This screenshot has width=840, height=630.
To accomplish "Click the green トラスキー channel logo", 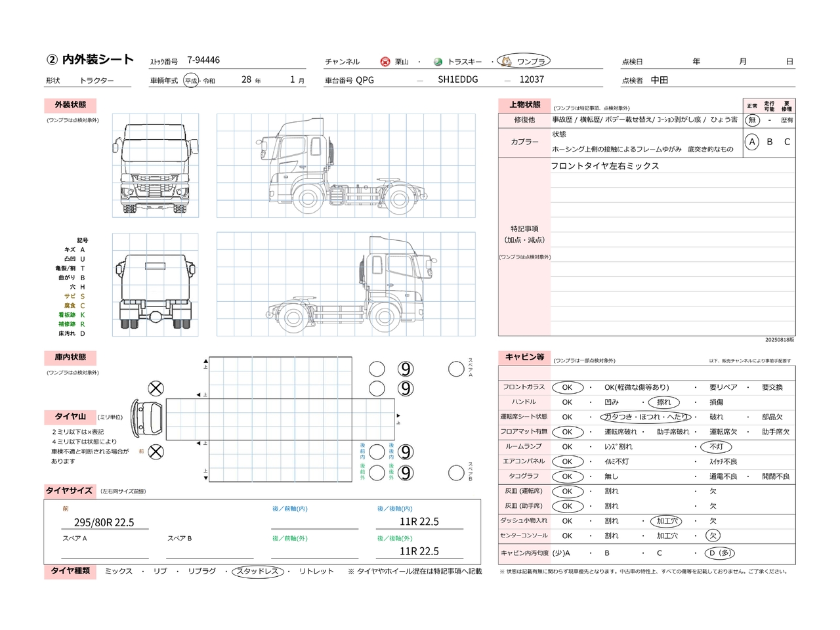I will pos(438,62).
